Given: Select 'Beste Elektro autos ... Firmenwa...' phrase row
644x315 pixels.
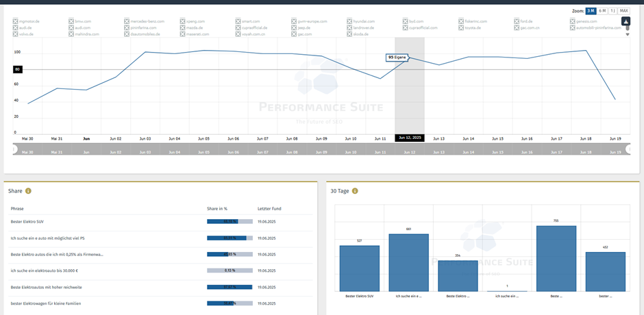Looking at the screenshot, I should coord(160,255).
